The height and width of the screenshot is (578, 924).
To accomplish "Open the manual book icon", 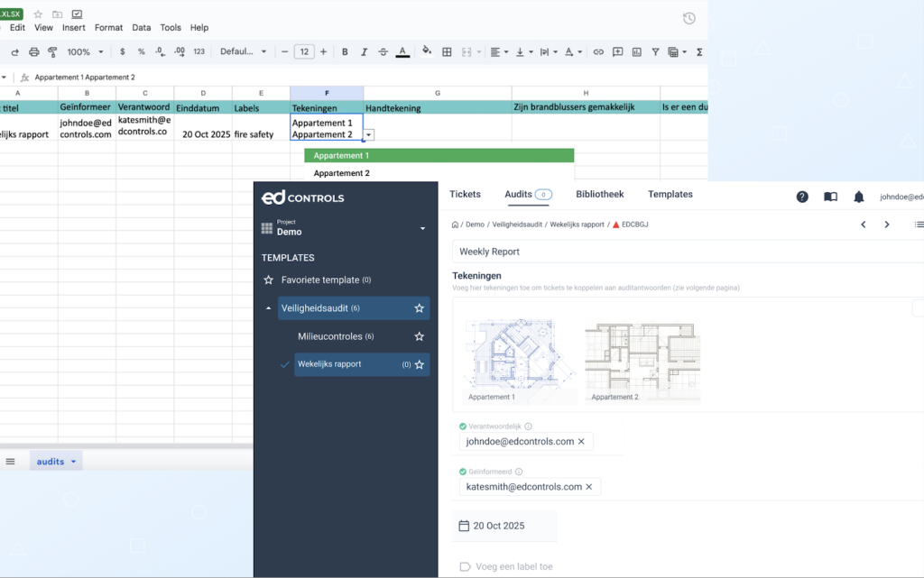I will coord(830,197).
